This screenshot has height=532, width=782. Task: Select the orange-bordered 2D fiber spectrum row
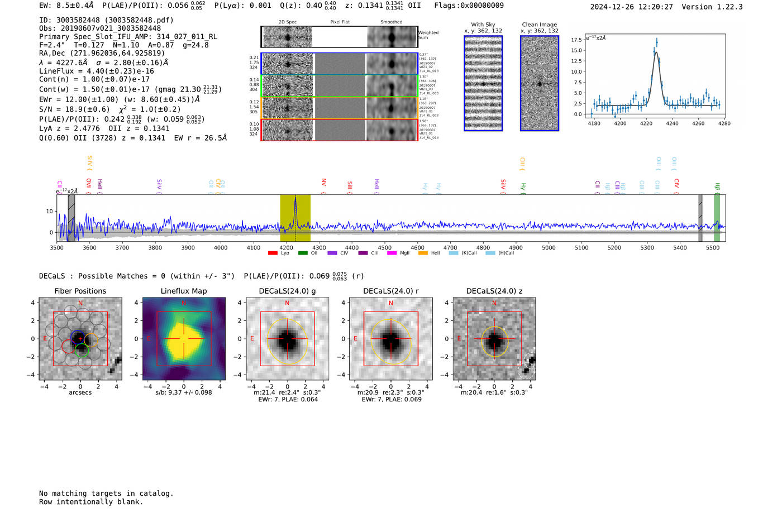(340, 108)
